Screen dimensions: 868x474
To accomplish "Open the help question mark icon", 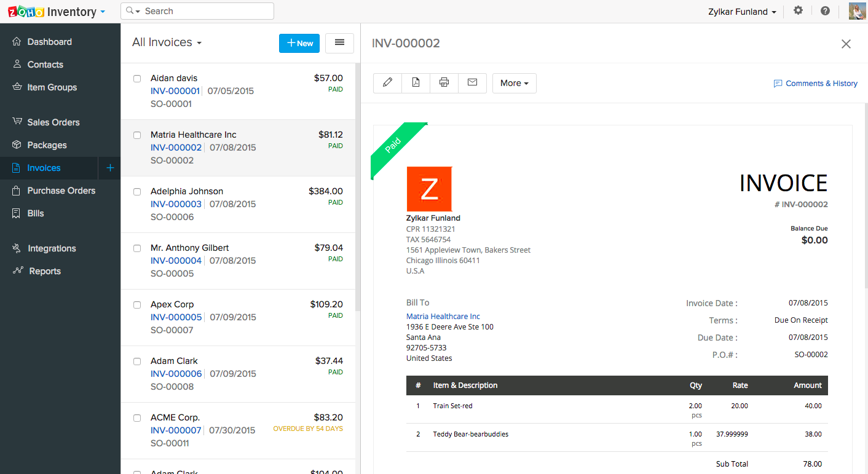I will [825, 11].
